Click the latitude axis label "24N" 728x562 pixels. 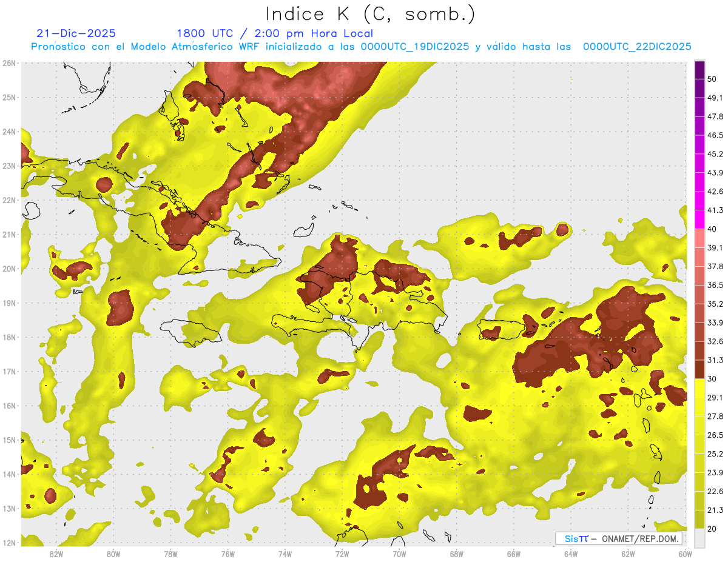9,132
